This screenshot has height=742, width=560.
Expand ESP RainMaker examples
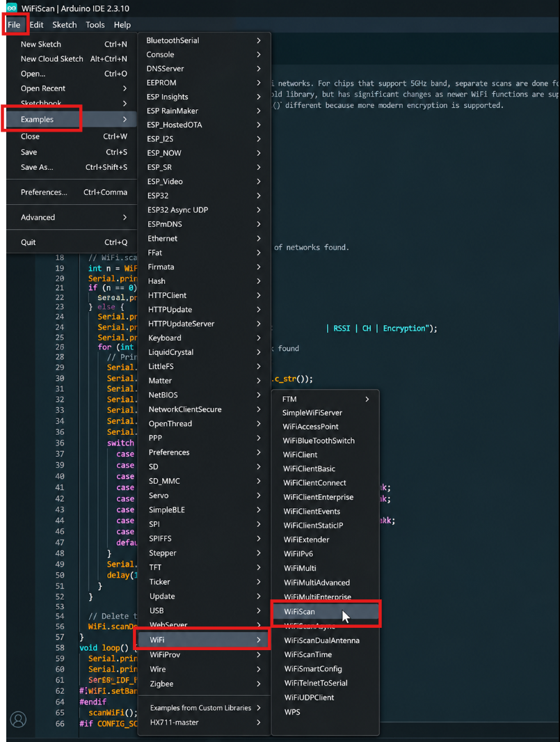coord(204,111)
